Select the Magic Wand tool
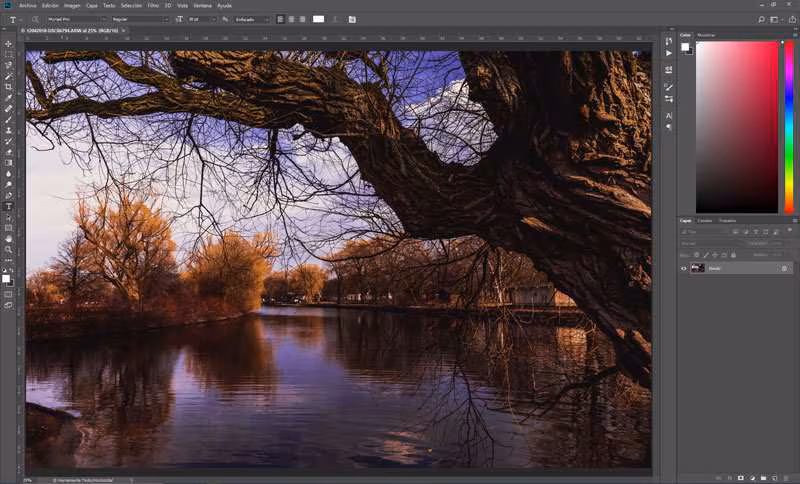 [x=8, y=76]
